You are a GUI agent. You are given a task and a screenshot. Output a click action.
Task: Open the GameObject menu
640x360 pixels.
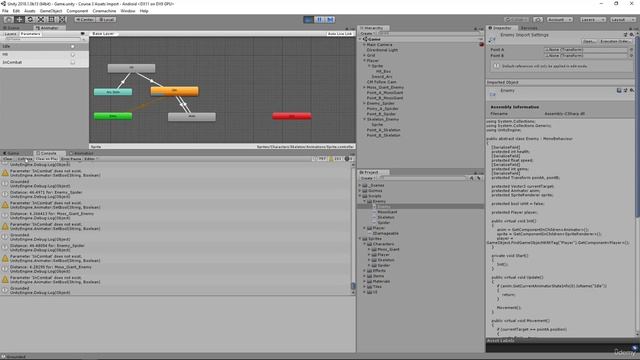(51, 11)
